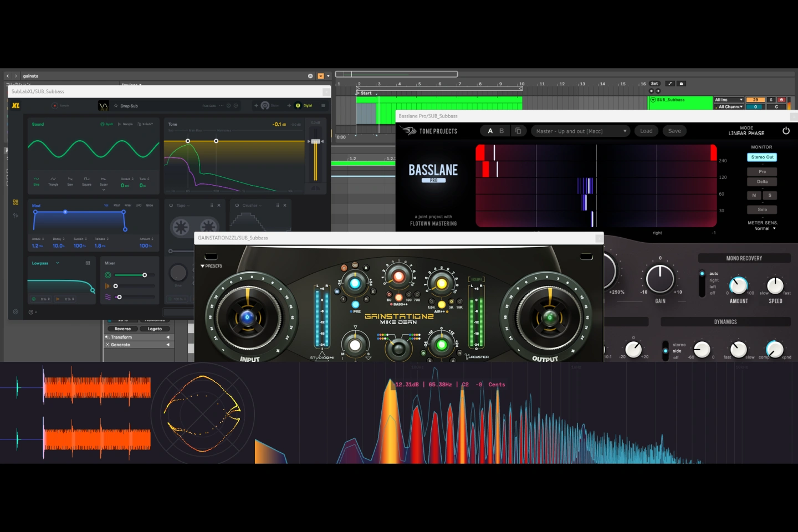Click the Mono Recovery Amount knob
798x532 pixels.
pos(738,285)
